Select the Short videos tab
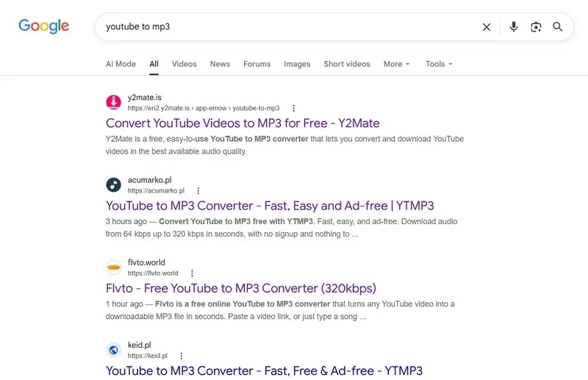 347,64
